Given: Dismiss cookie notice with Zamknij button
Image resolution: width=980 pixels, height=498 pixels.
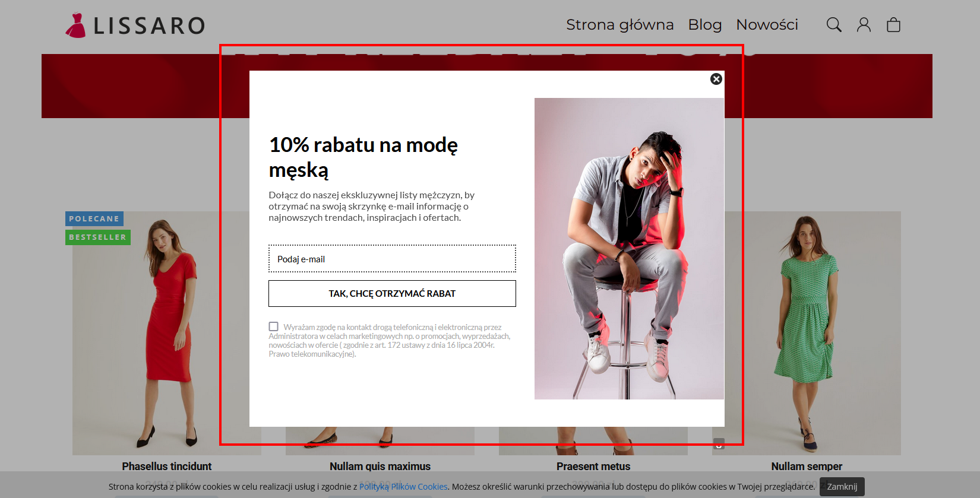Looking at the screenshot, I should click(842, 487).
